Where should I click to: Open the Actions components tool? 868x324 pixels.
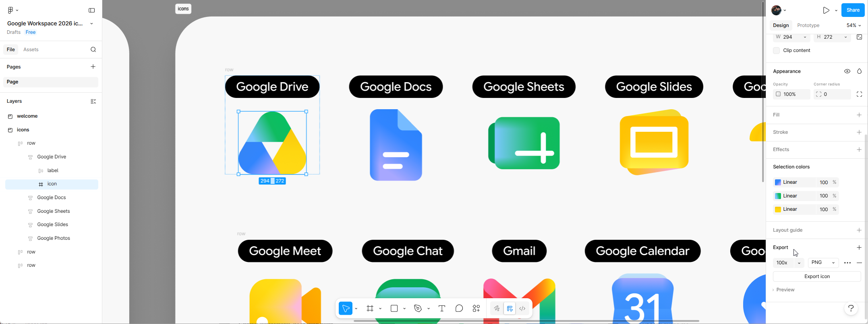476,309
